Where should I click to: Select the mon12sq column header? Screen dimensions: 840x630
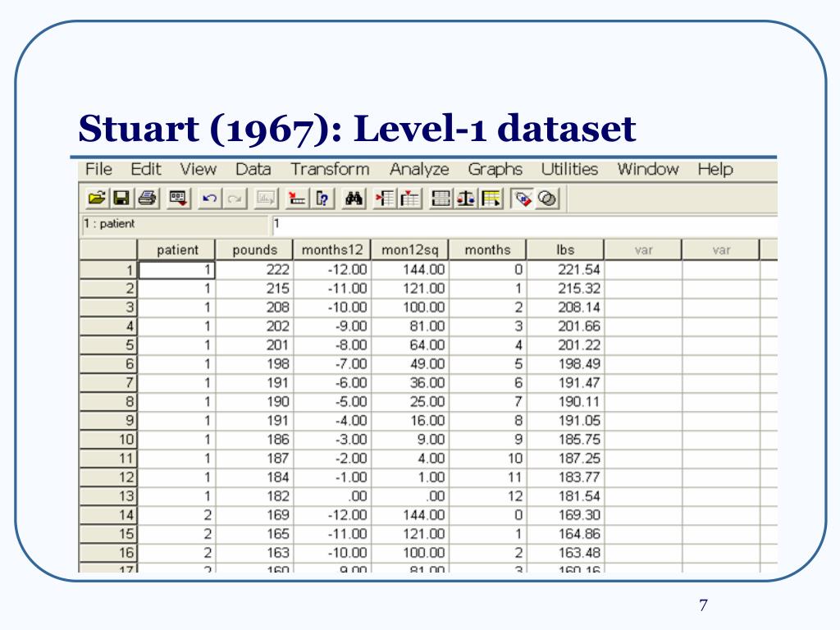pos(410,250)
